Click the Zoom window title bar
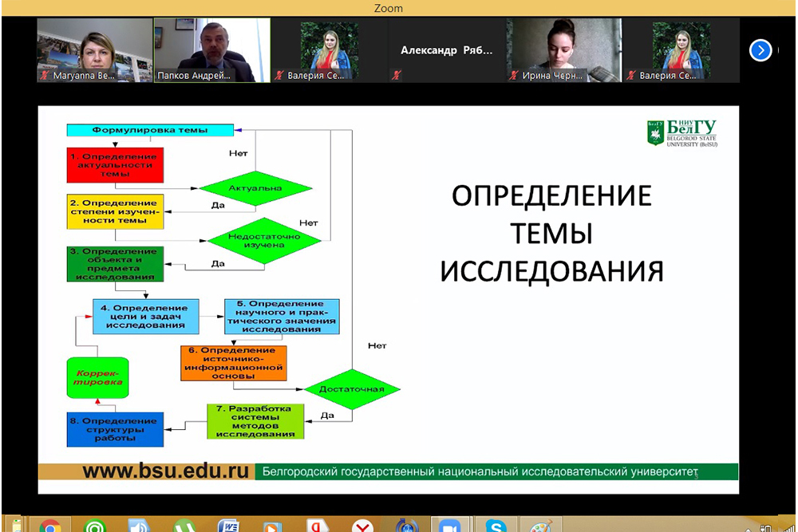 click(399, 8)
